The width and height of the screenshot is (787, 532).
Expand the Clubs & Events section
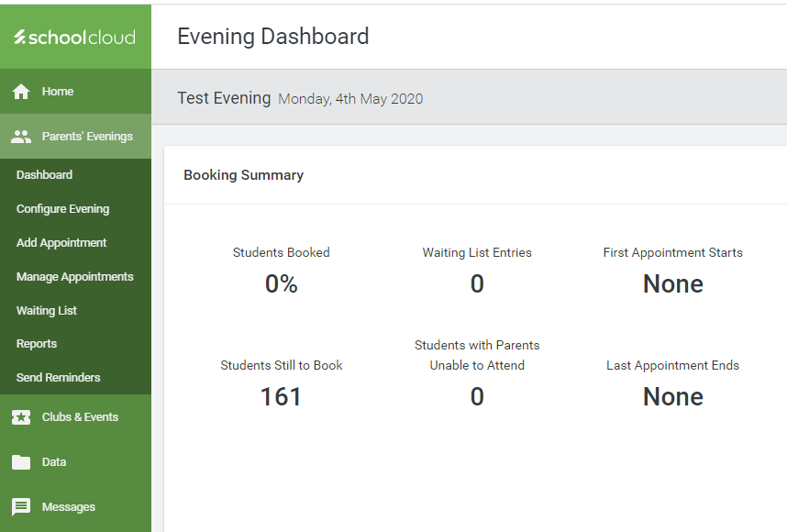pos(80,417)
